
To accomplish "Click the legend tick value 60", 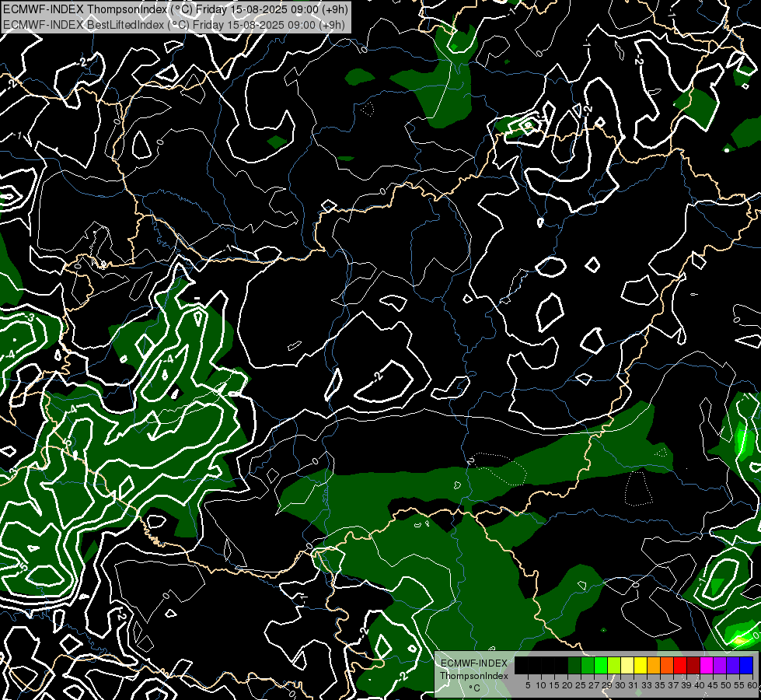I will (x=752, y=685).
